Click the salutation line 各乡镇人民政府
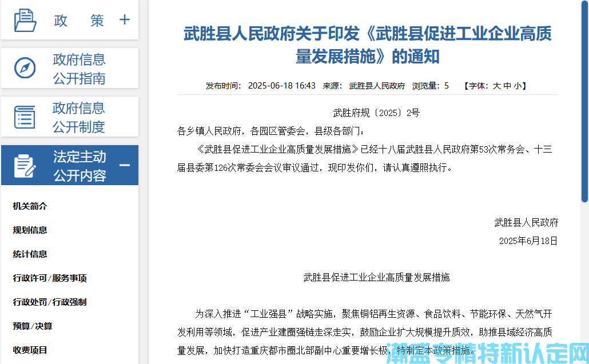Viewport: 589px width, 364px height. pyautogui.click(x=270, y=131)
